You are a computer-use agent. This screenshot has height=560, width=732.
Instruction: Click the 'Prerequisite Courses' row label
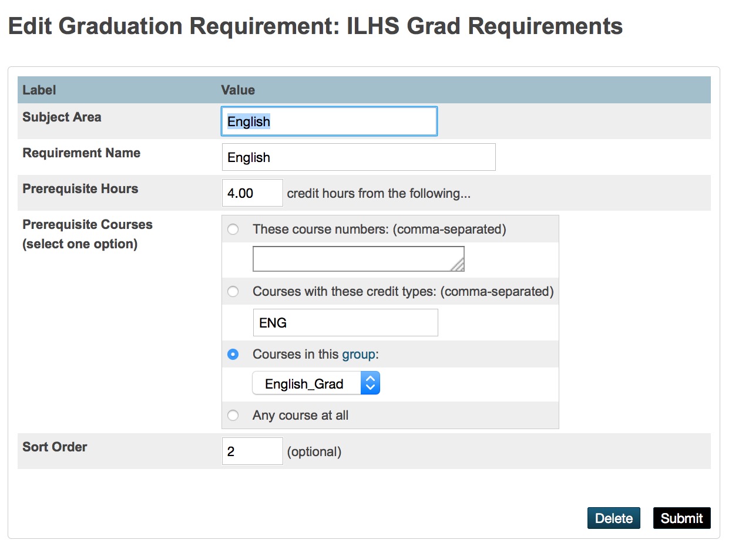(88, 225)
